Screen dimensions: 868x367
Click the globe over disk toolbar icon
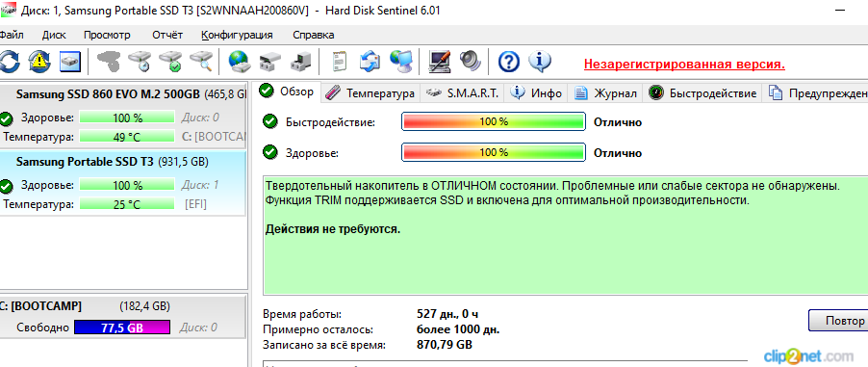pyautogui.click(x=240, y=62)
